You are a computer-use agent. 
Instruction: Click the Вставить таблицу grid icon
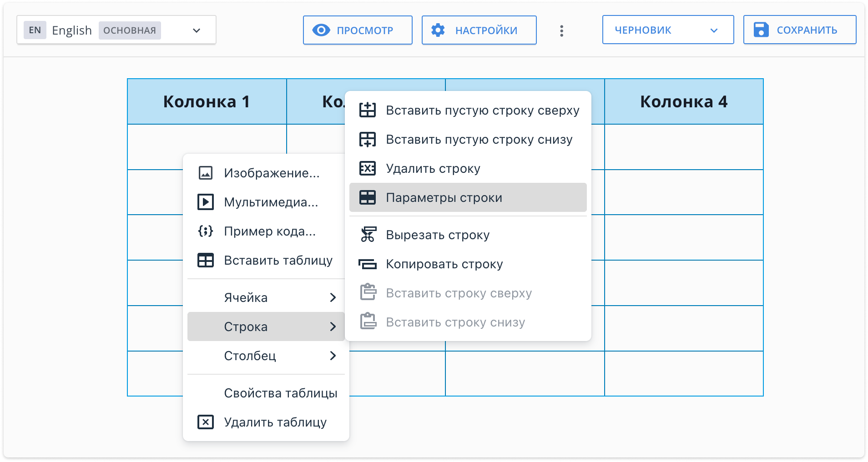(x=206, y=261)
